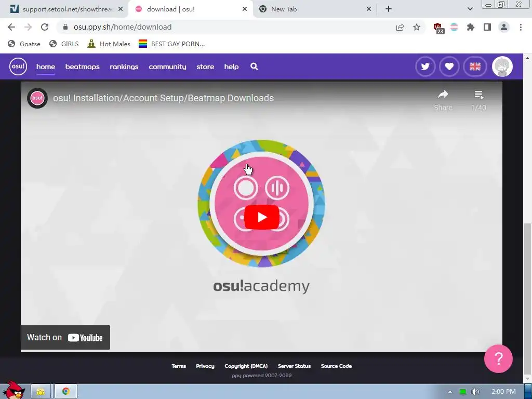
Task: Open the Server Status footer link
Action: pos(294,366)
